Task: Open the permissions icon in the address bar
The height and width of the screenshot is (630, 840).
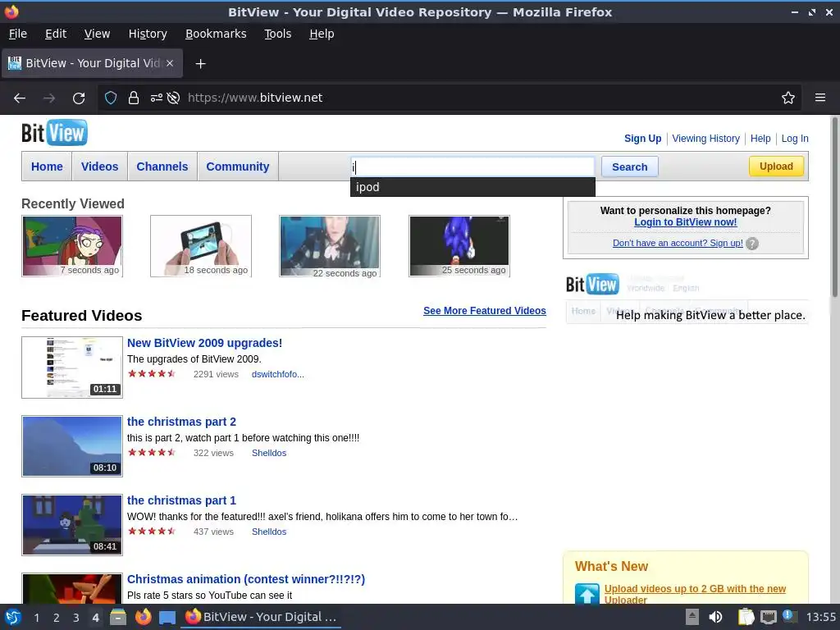Action: [x=156, y=98]
